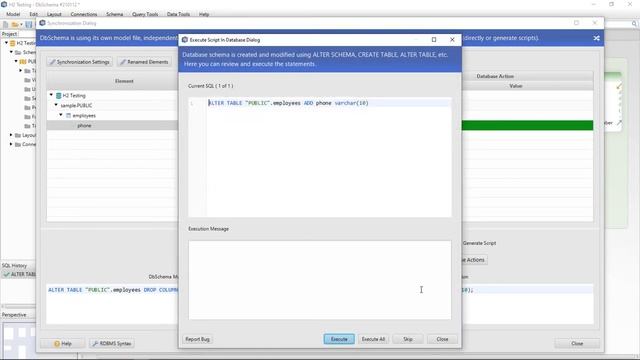Click the Execute All button

373,339
